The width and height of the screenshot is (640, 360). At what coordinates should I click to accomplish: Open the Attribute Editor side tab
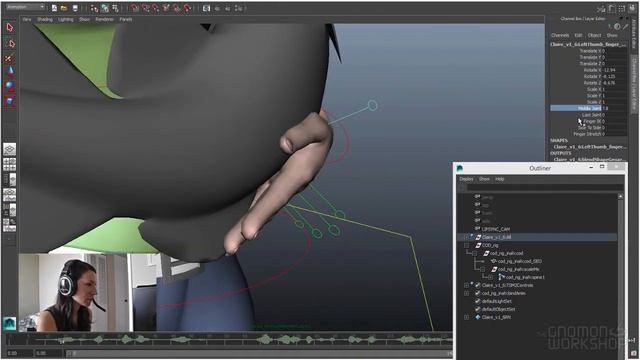[x=634, y=35]
